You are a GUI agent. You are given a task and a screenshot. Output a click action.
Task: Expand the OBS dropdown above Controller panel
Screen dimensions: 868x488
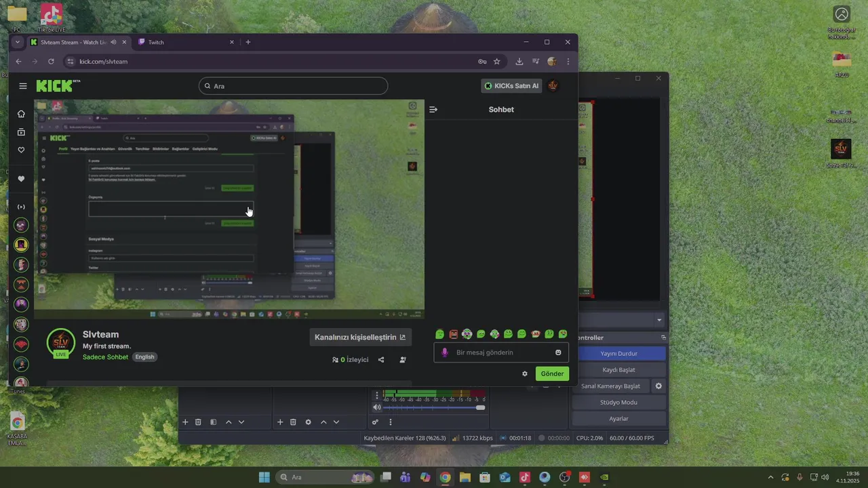click(x=659, y=320)
